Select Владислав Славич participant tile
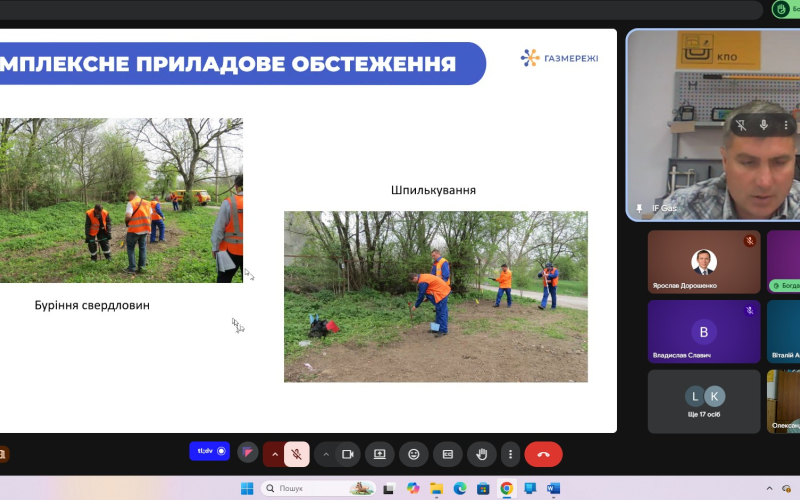Screen dimensions: 800x500 coord(704,332)
